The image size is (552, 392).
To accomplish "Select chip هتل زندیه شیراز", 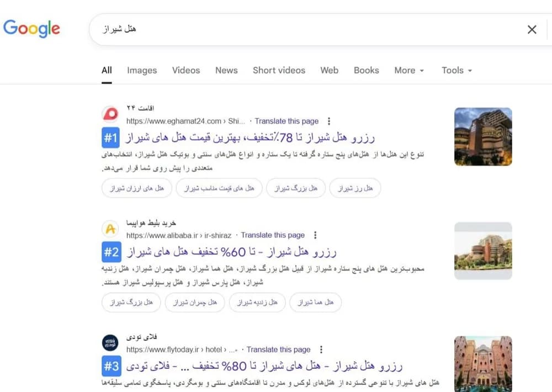I will pyautogui.click(x=257, y=302).
